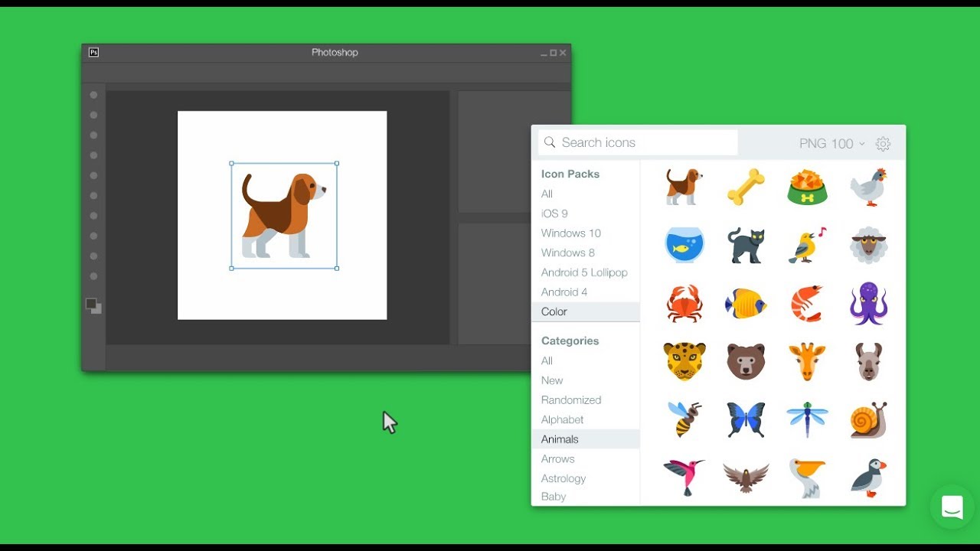Click the yellow bone icon

pyautogui.click(x=746, y=187)
